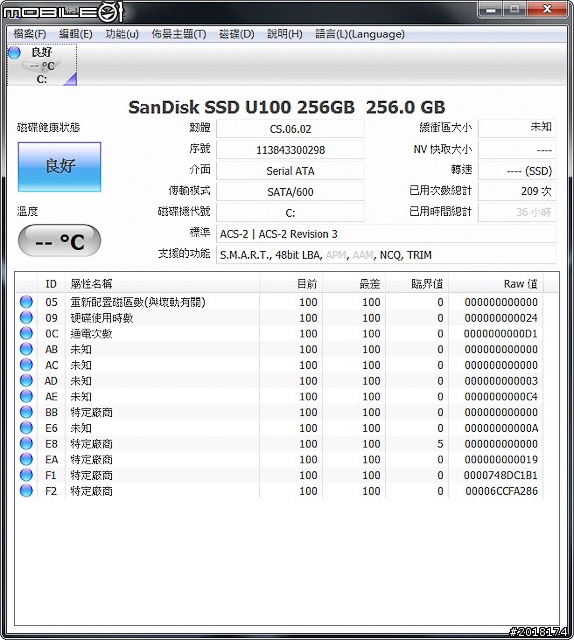Click the blue 良好 health status button
Screen dimensions: 574x640
[60, 167]
